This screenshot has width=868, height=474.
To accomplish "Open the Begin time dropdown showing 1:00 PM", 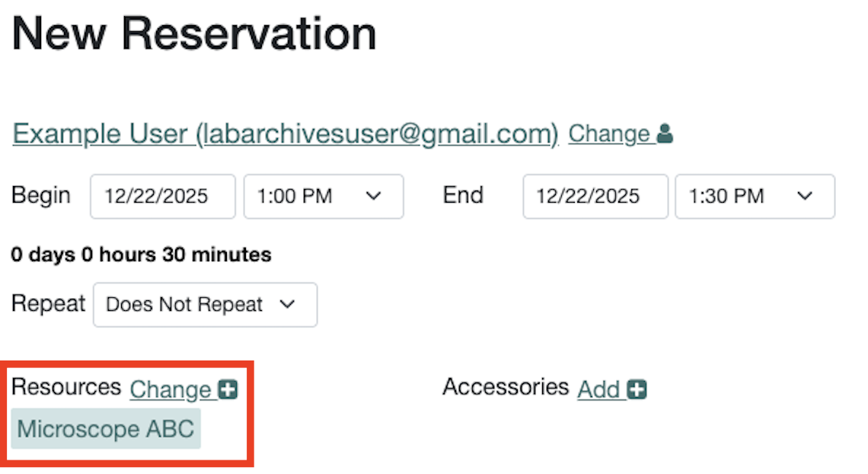I will pos(323,196).
